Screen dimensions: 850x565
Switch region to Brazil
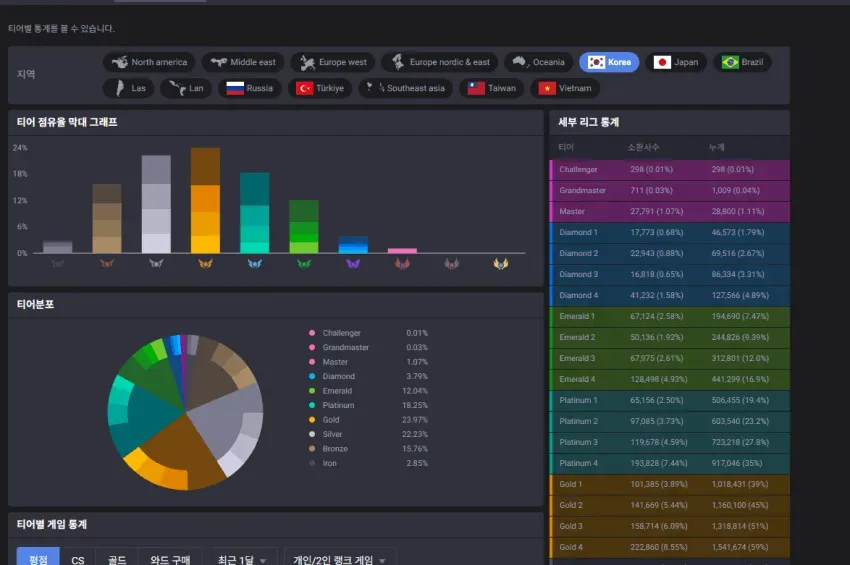(x=742, y=62)
